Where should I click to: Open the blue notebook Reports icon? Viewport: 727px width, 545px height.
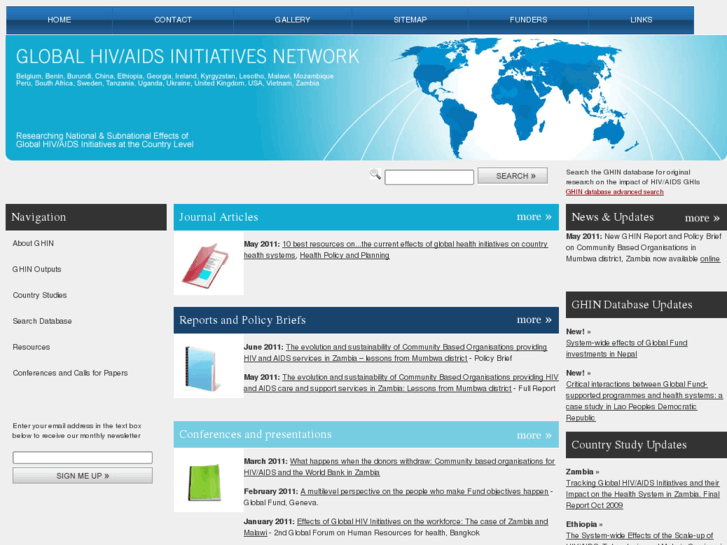(x=208, y=366)
